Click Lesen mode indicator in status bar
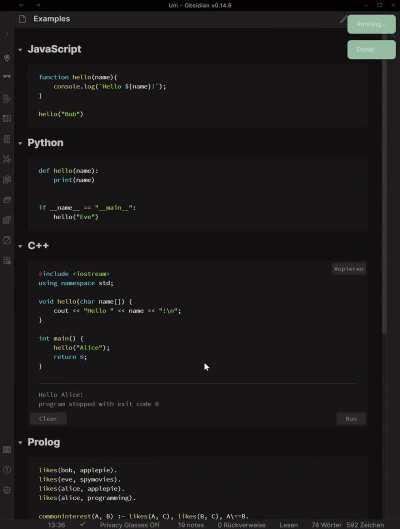 point(288,525)
